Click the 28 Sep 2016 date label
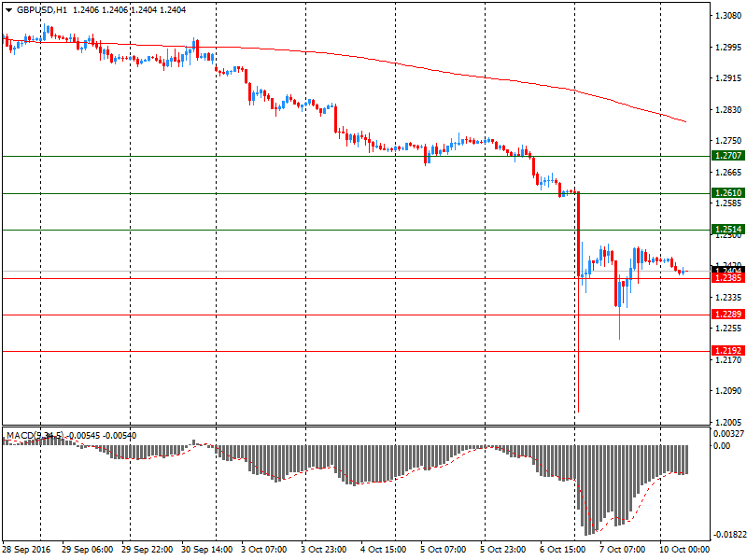The image size is (747, 560). tap(27, 549)
